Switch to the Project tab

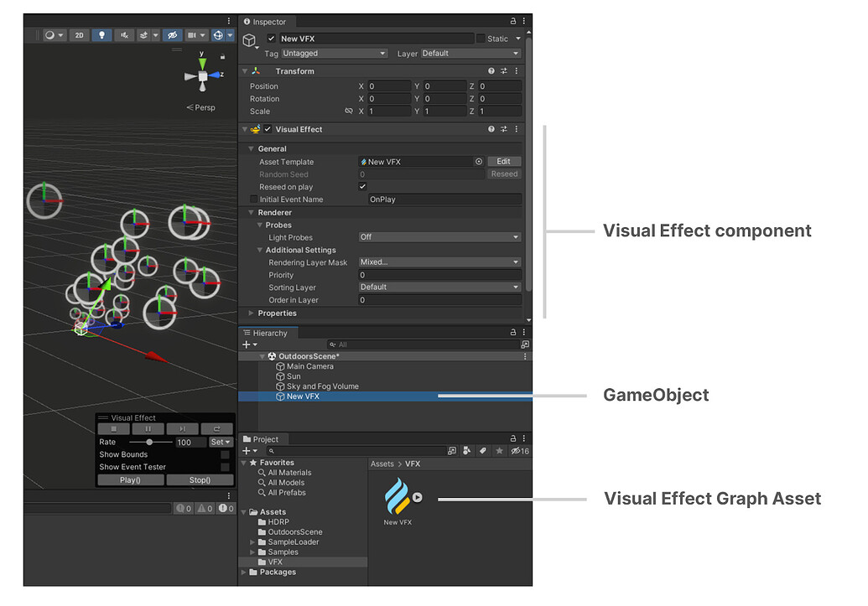pos(262,438)
